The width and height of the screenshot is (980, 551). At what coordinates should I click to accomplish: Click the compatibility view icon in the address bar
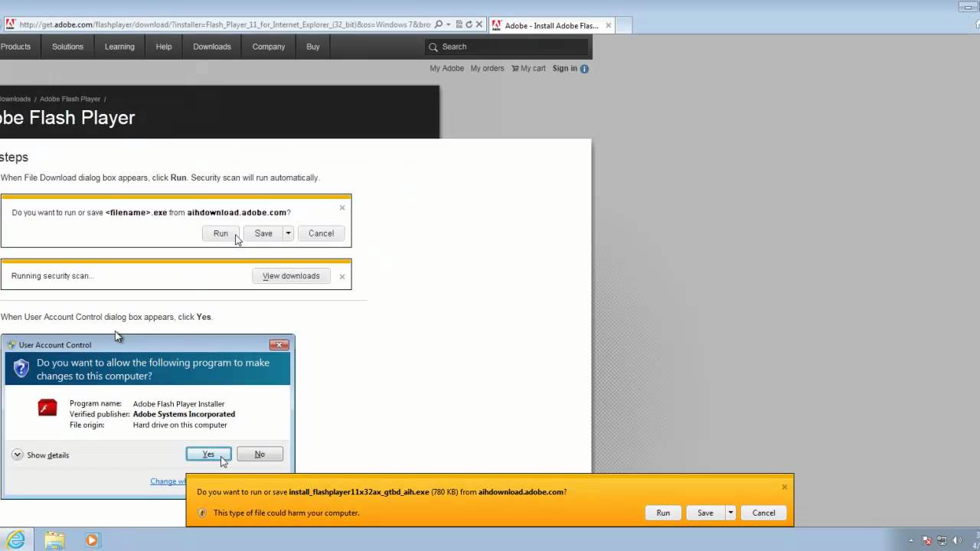point(459,24)
